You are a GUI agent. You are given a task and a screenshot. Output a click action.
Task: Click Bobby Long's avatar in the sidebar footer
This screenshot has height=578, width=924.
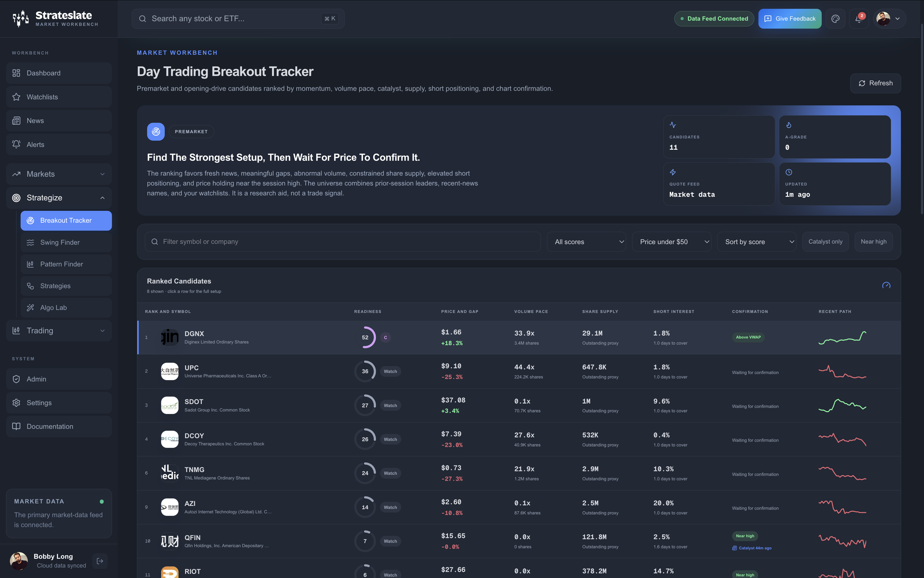coord(19,561)
